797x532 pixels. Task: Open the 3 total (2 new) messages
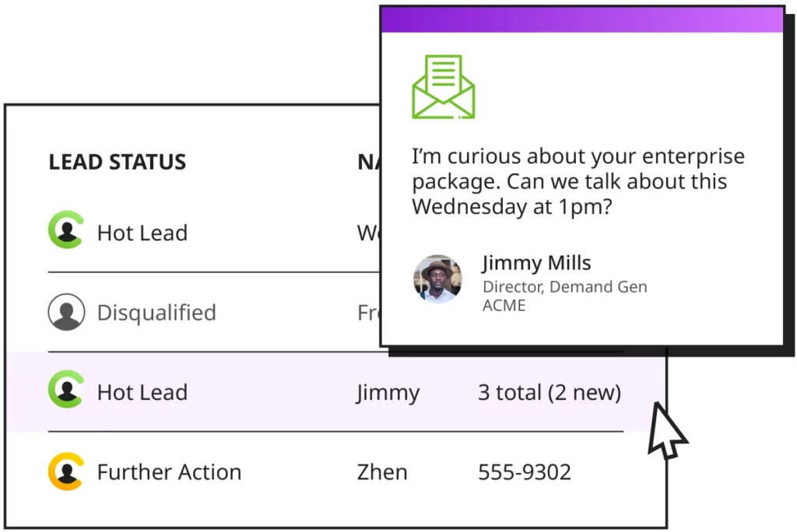coord(549,393)
